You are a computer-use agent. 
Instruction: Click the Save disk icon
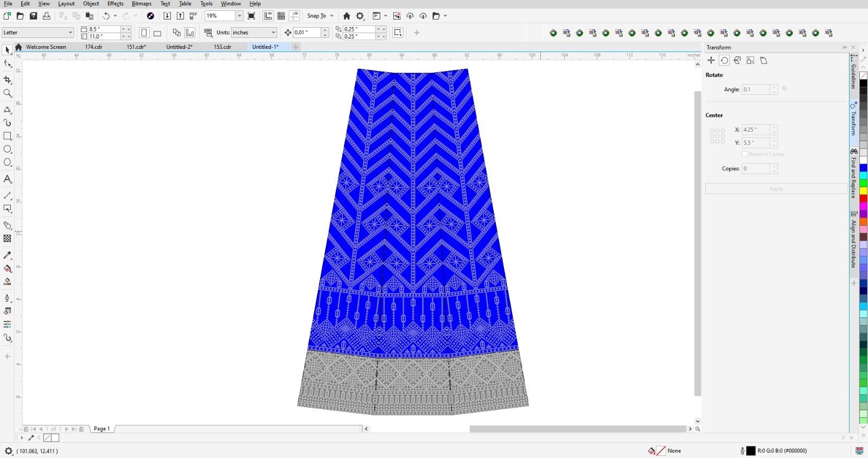point(33,16)
